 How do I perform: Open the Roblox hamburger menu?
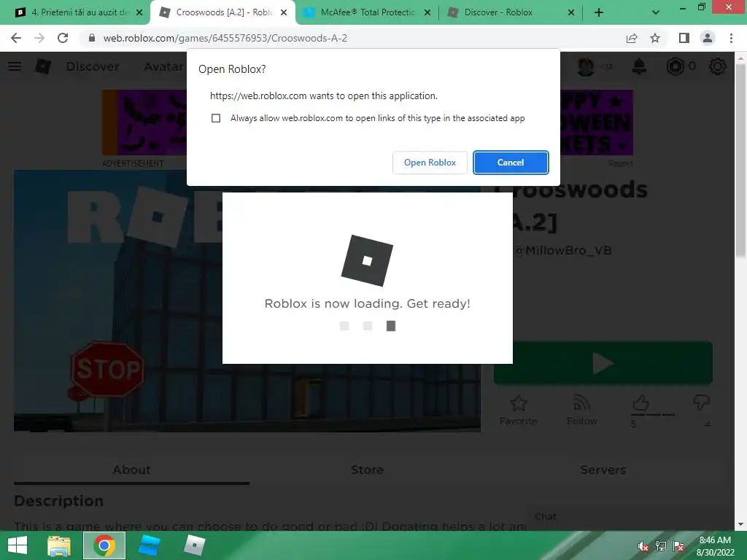point(15,66)
